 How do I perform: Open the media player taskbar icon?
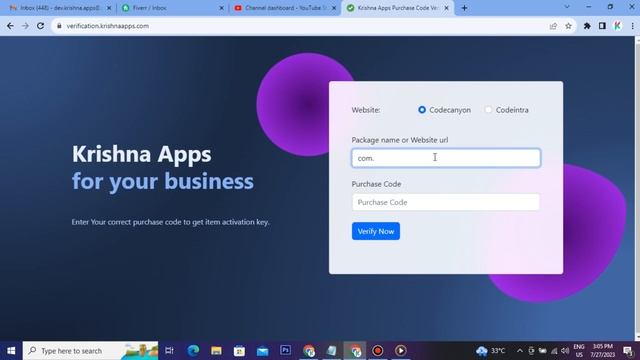click(400, 351)
